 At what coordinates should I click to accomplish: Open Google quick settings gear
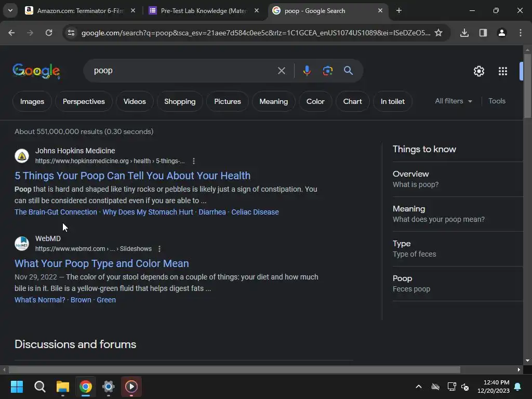478,71
